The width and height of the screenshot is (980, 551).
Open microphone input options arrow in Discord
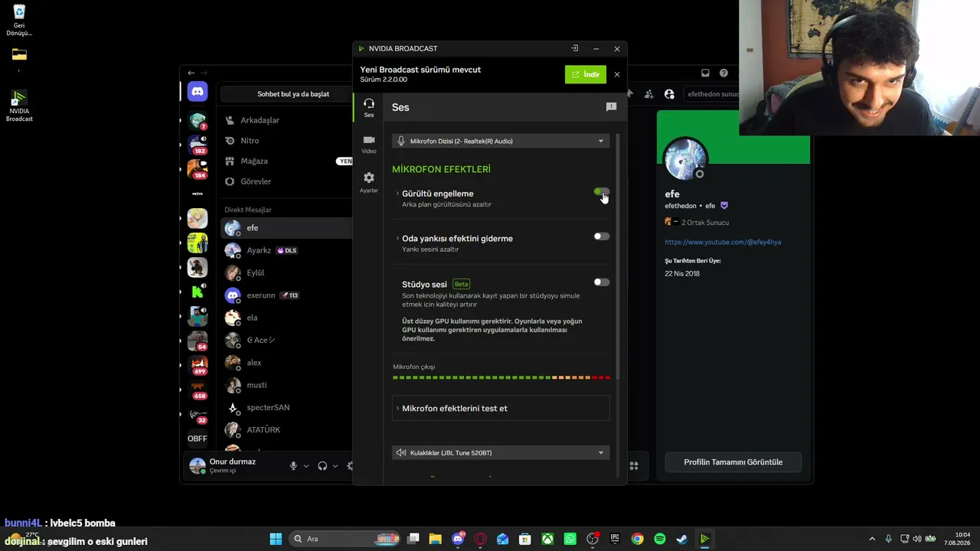(x=306, y=466)
